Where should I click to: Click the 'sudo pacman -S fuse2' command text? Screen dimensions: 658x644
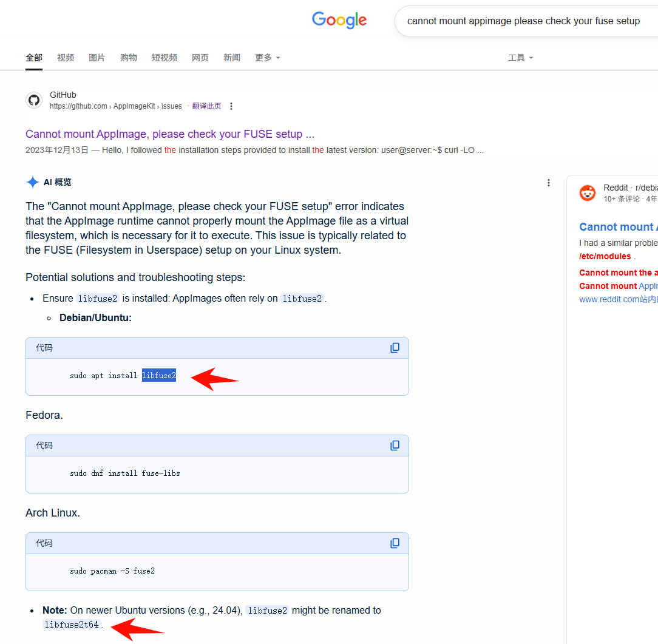pos(112,571)
